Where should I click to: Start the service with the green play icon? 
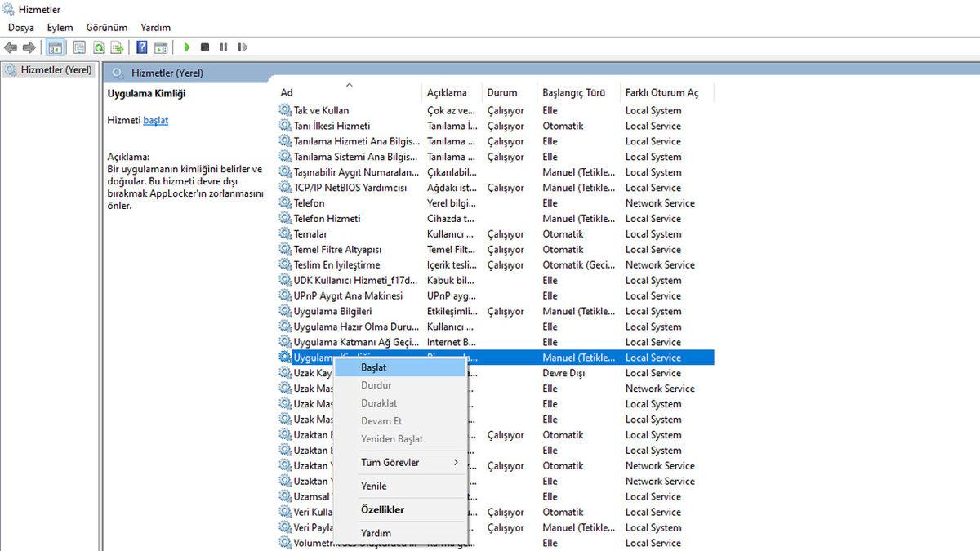[186, 47]
